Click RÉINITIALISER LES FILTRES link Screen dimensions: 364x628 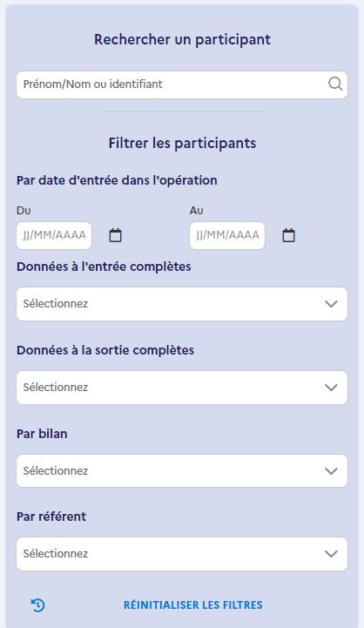[193, 604]
